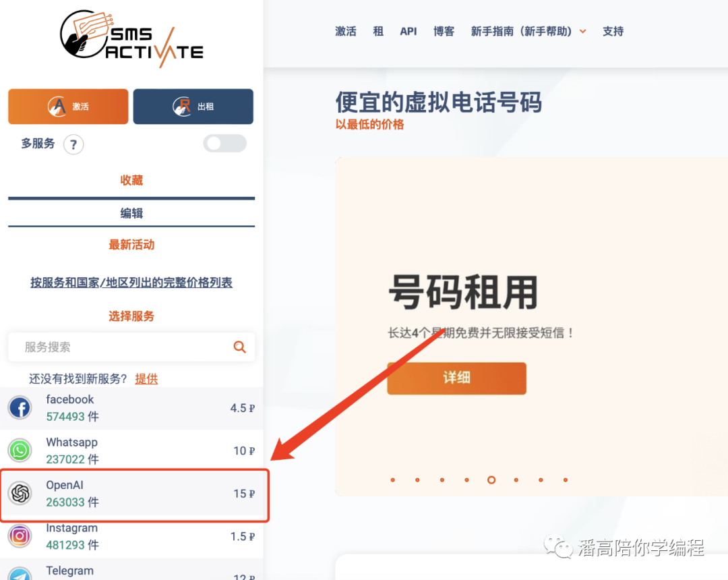Click the 237022 件 stock count

(72, 459)
